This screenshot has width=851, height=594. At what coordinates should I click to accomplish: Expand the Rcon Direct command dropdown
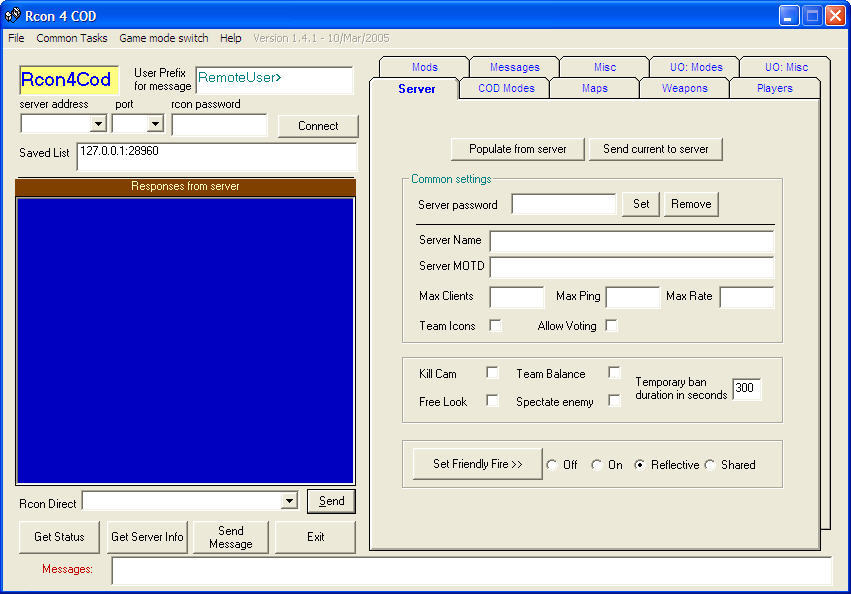tap(289, 501)
